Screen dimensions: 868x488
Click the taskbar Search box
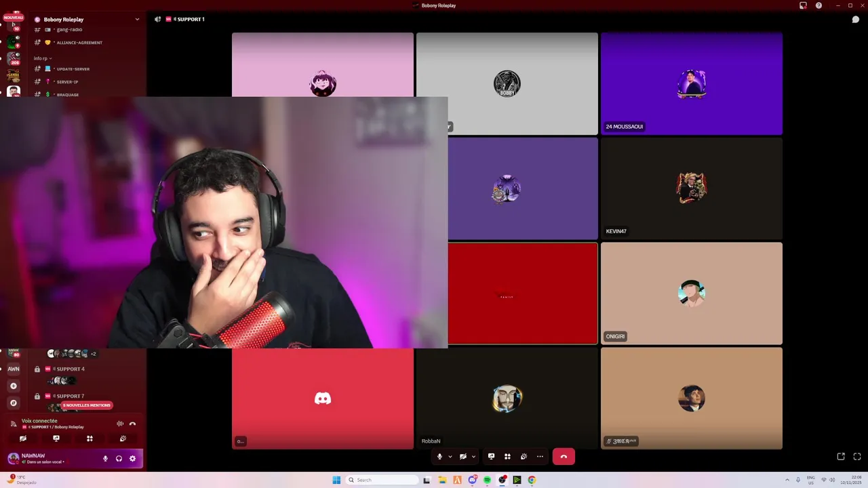click(x=382, y=480)
